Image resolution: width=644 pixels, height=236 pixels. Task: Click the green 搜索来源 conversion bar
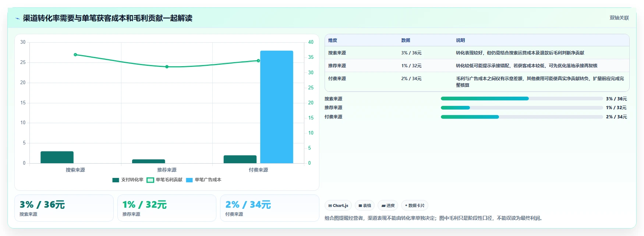(x=57, y=157)
